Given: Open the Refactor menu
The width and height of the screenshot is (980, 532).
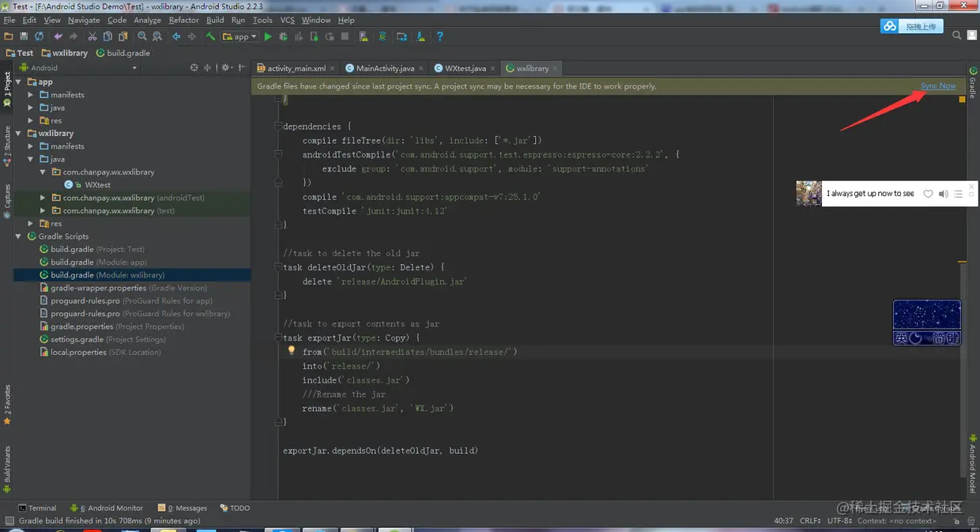Looking at the screenshot, I should tap(183, 20).
